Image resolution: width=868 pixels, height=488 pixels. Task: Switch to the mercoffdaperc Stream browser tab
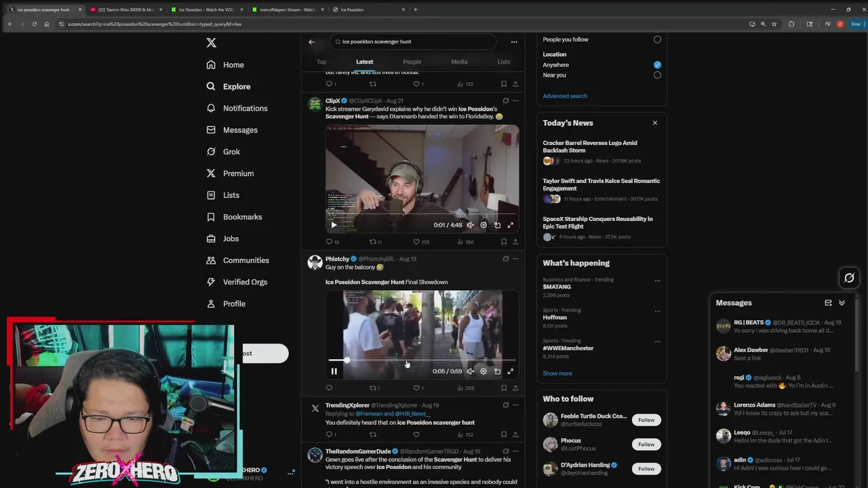[288, 9]
